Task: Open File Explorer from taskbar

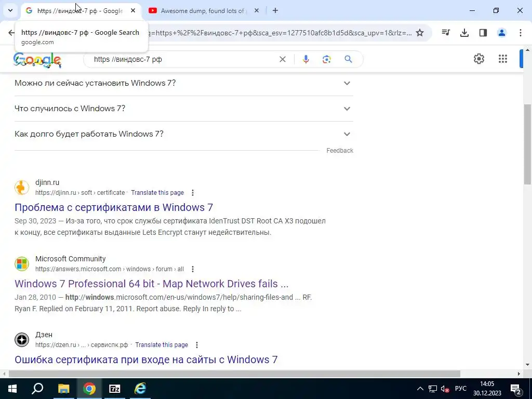Action: (63, 389)
